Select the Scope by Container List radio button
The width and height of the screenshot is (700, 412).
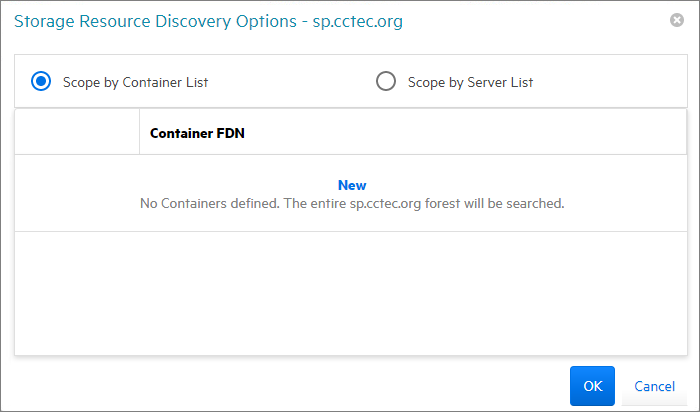(41, 82)
